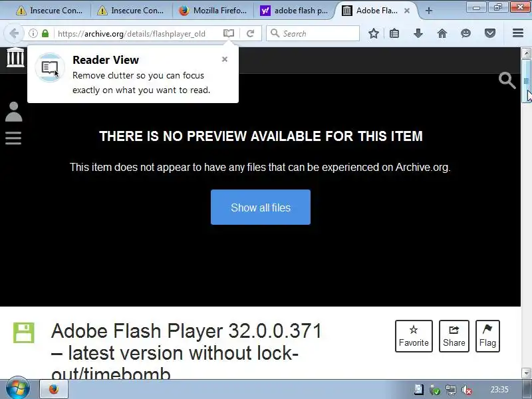Flag this item with the Flag button
This screenshot has width=532, height=399.
pyautogui.click(x=487, y=336)
